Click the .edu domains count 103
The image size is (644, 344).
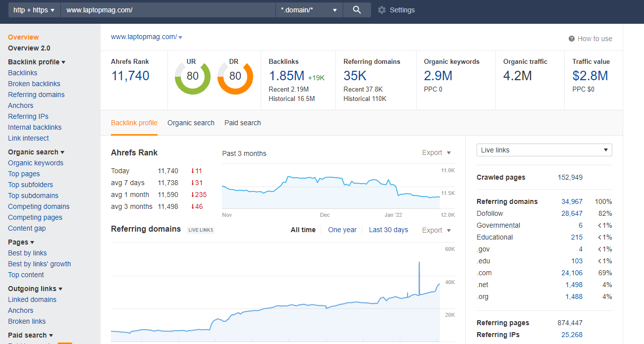[577, 261]
